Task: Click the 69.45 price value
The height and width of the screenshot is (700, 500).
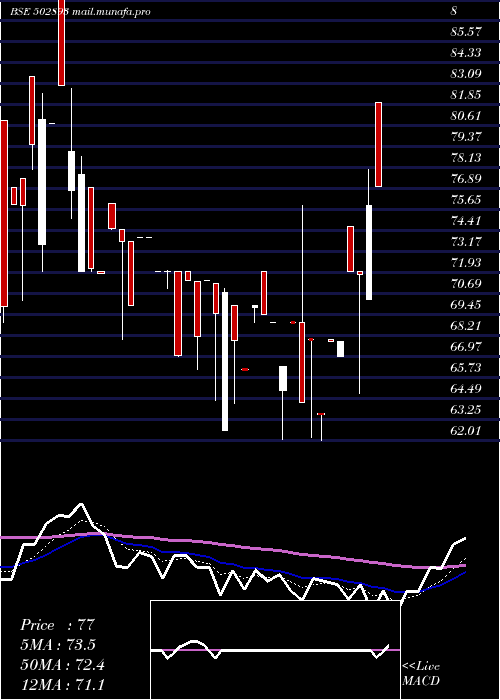Action: [466, 304]
